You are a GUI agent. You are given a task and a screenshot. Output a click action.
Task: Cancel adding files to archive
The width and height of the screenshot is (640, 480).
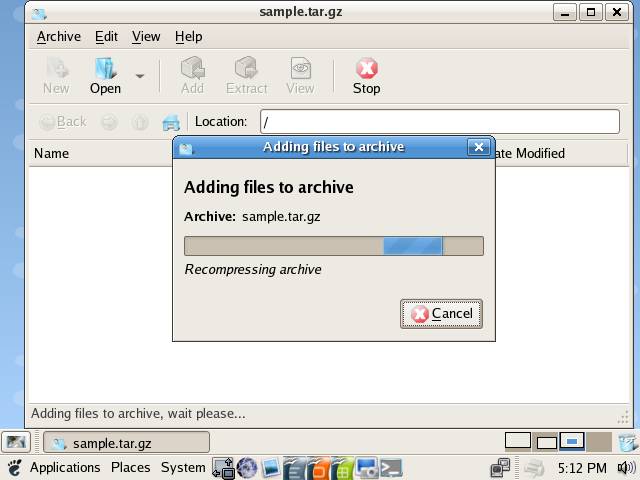click(x=441, y=313)
